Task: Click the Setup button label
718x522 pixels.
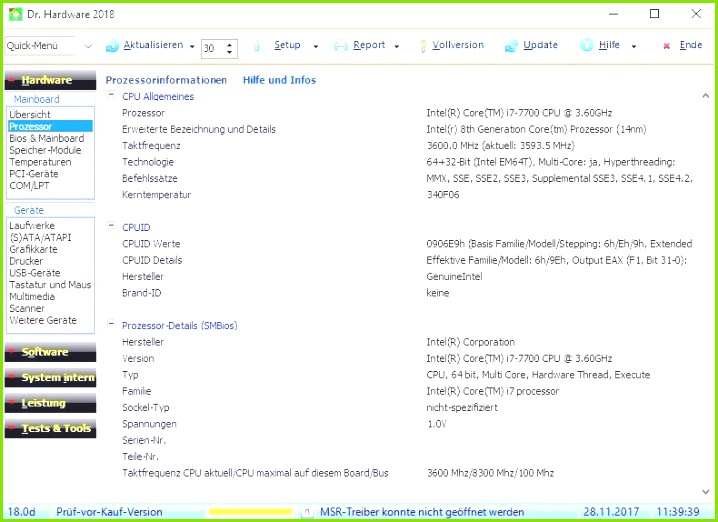Action: pyautogui.click(x=287, y=45)
